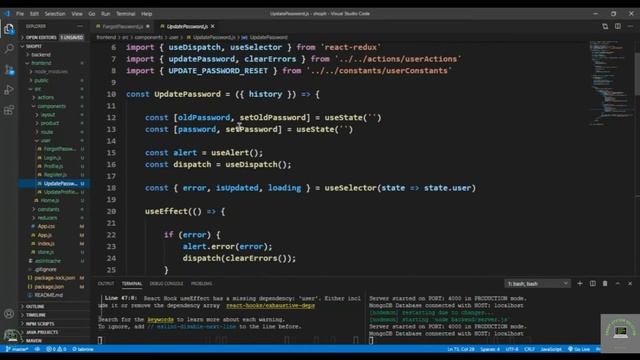640x360 pixels.
Task: Open Profile.js in the explorer
Action: (53, 166)
